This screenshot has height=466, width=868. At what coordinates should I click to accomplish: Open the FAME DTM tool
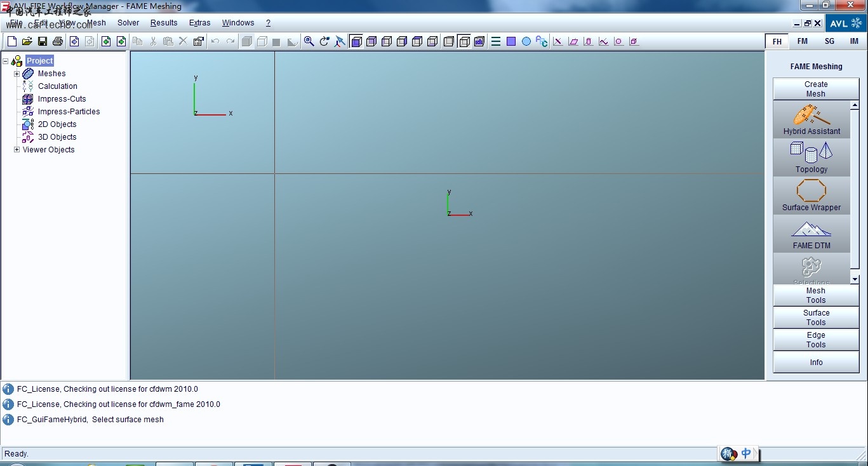(x=811, y=233)
